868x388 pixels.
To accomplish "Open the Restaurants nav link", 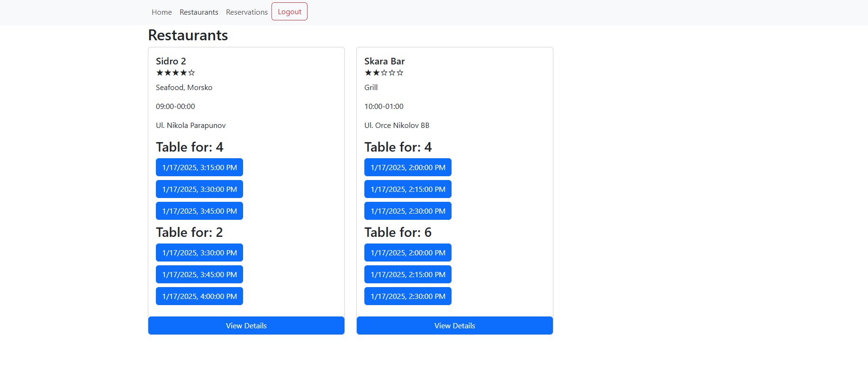I will point(199,12).
